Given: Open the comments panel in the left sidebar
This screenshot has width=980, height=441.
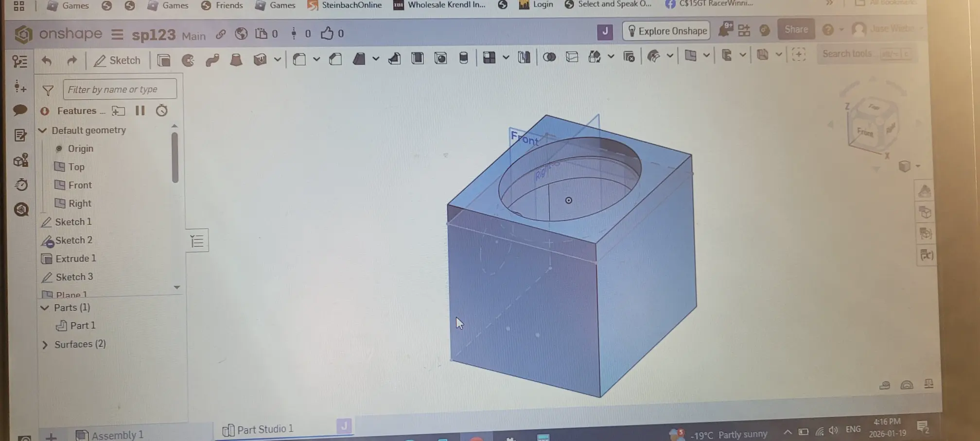Looking at the screenshot, I should (x=20, y=110).
